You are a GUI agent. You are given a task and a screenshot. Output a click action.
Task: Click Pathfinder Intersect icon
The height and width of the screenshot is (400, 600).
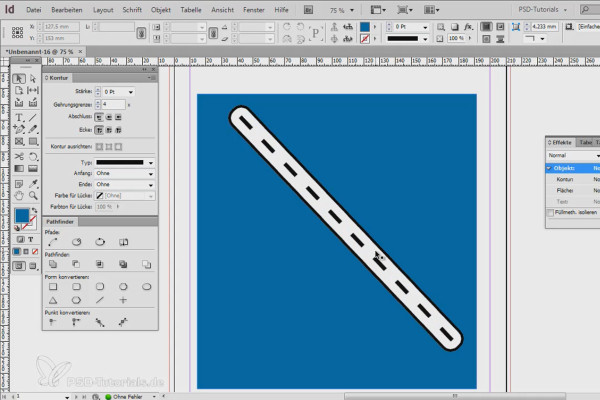click(99, 264)
